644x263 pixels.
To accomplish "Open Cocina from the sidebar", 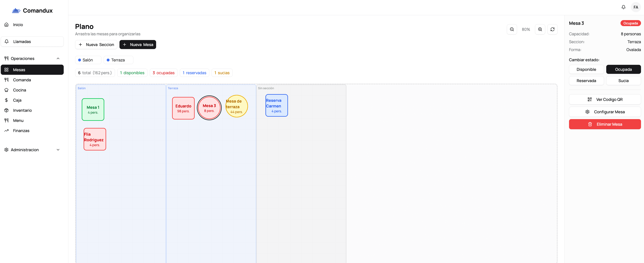I will pyautogui.click(x=20, y=90).
